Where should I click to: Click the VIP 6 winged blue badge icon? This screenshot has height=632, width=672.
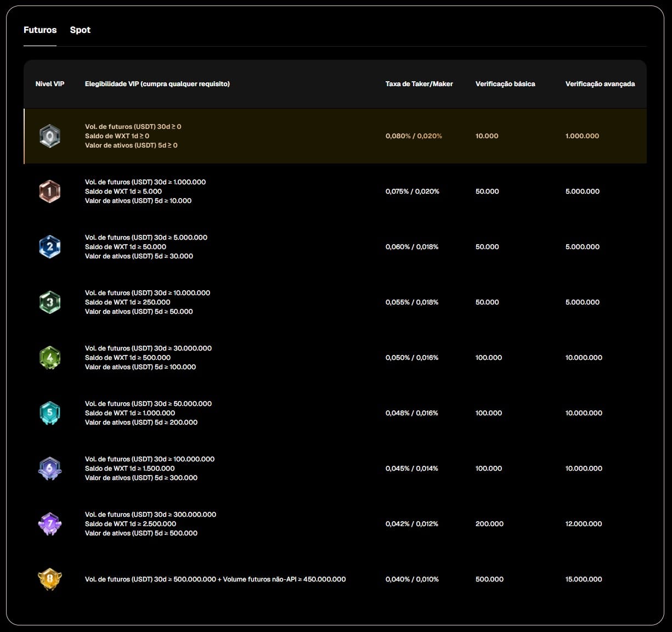50,469
